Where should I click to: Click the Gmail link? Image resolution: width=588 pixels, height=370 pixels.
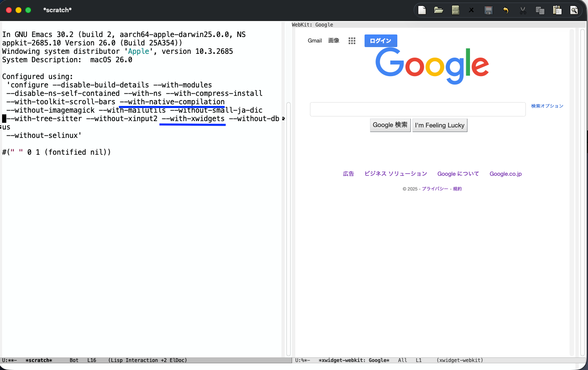coord(315,41)
